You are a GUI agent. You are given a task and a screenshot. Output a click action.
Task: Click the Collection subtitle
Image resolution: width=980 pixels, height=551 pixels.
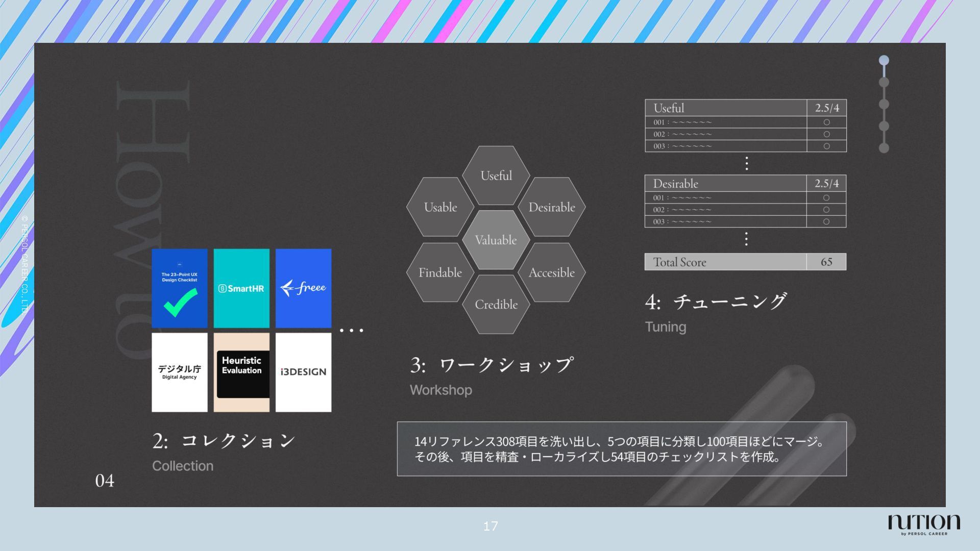tap(183, 466)
